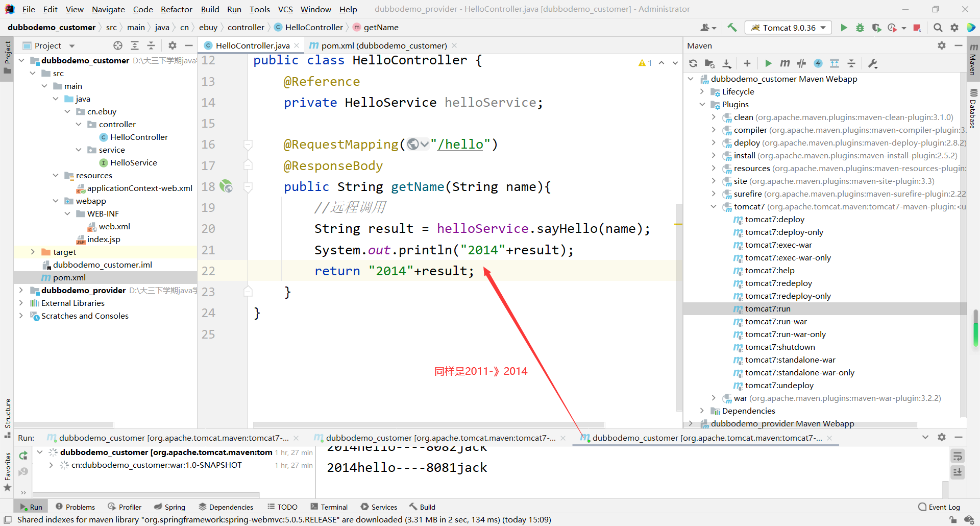Run Tomcat 9.0.36 configuration

[x=844, y=28]
